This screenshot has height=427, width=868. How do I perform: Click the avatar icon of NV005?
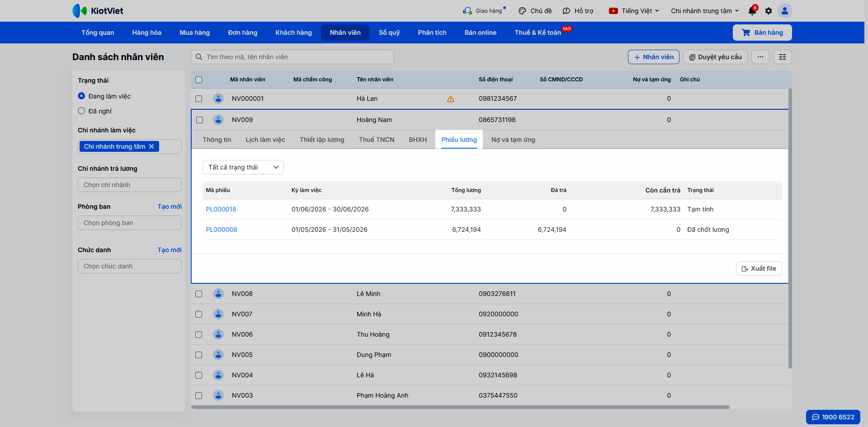coord(218,355)
